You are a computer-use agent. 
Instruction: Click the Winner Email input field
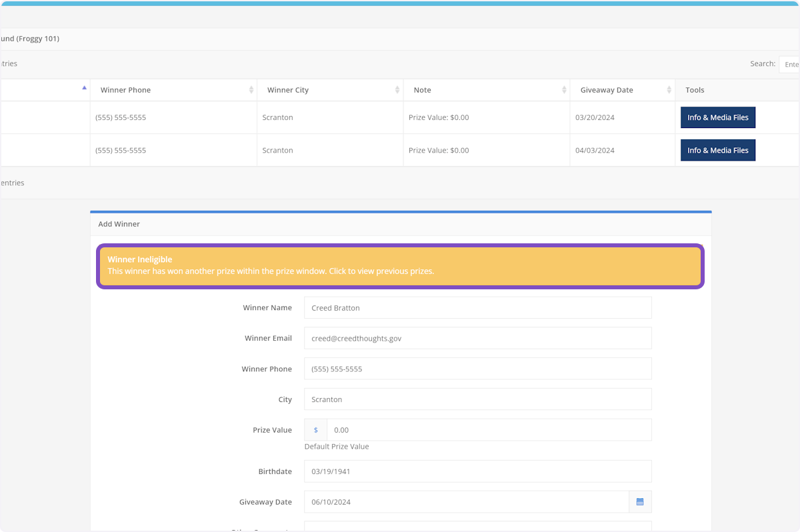coord(477,339)
